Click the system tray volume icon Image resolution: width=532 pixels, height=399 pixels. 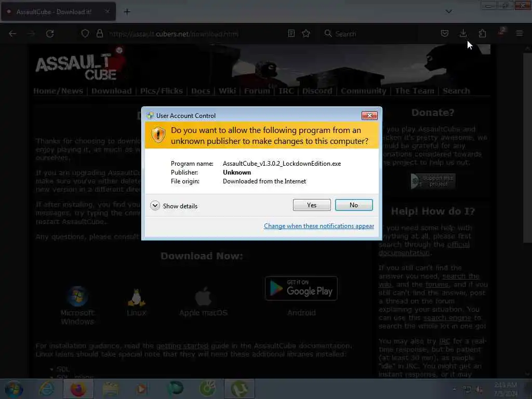tap(480, 390)
